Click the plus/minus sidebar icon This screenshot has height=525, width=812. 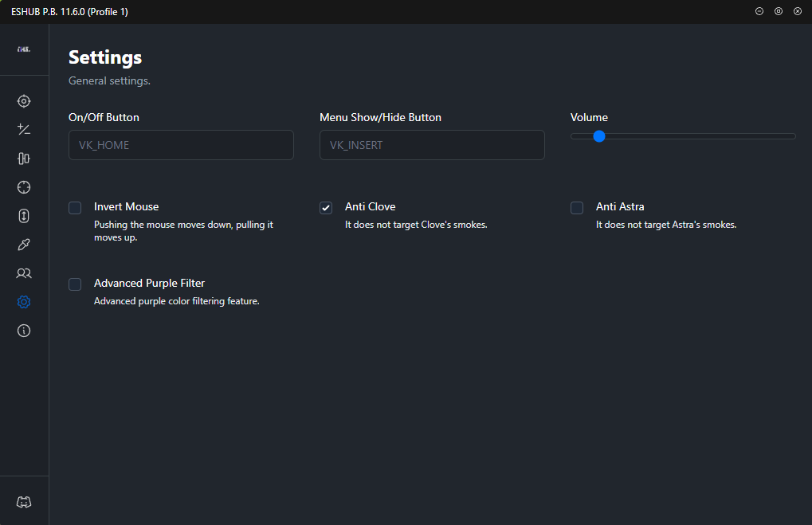coord(24,130)
